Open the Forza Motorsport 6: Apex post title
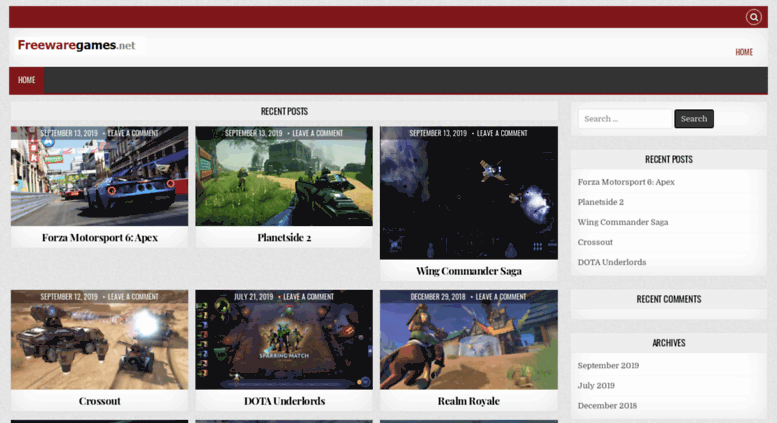This screenshot has width=777, height=423. 100,238
